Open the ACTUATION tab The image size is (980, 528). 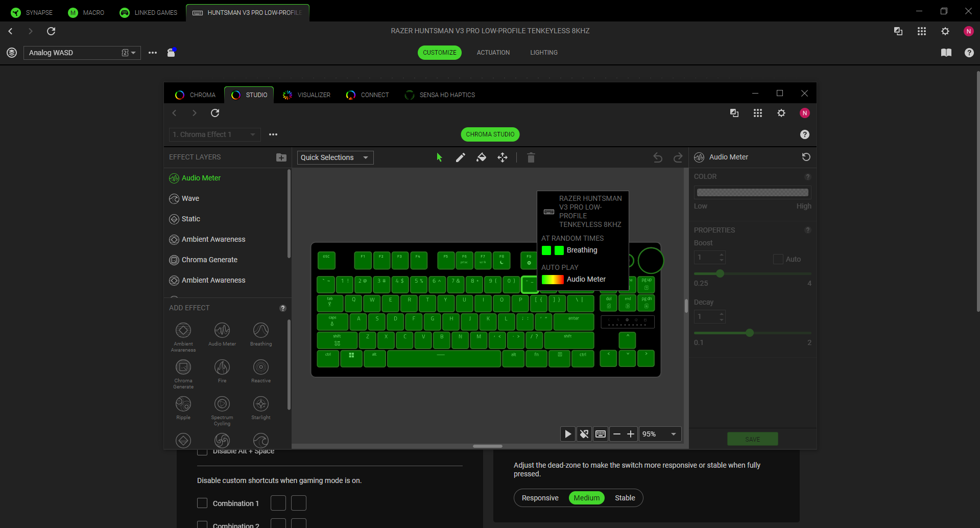(x=493, y=53)
